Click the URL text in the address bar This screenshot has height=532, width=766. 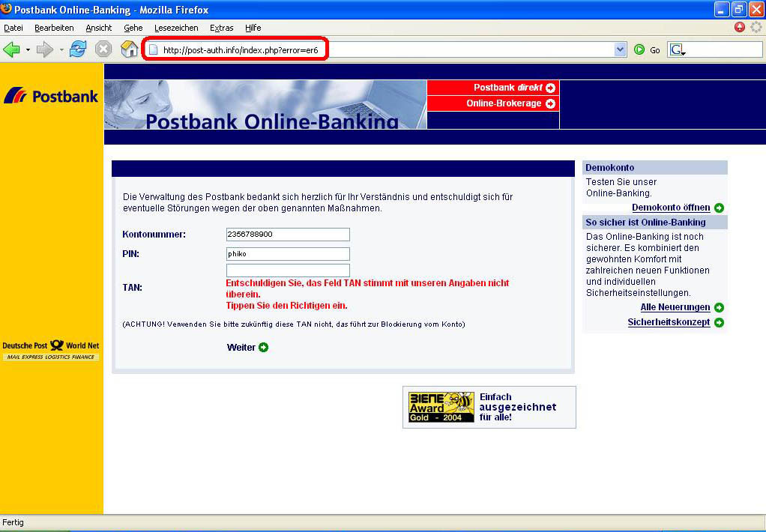[x=241, y=50]
